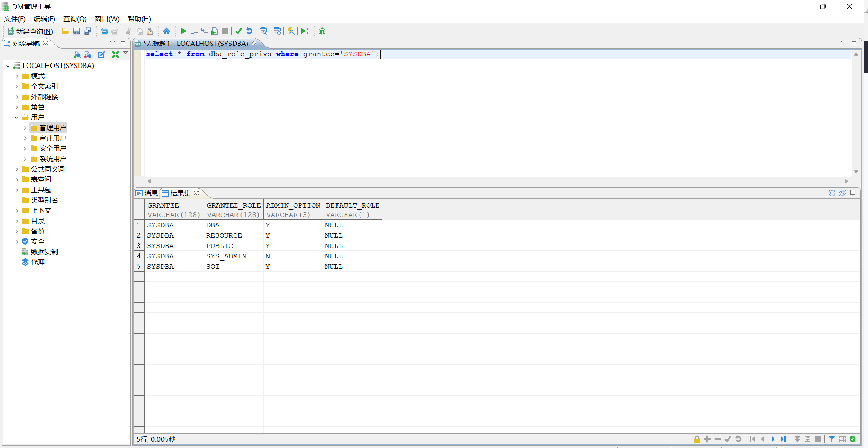Image resolution: width=868 pixels, height=448 pixels.
Task: Open the 查询(Q) menu
Action: pos(75,18)
